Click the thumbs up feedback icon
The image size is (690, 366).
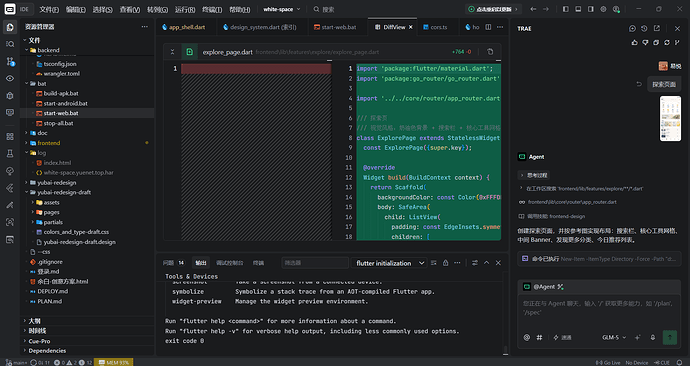(634, 43)
